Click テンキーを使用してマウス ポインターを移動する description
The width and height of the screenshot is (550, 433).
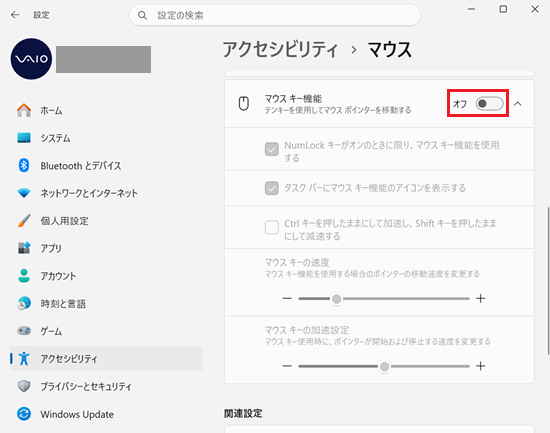point(338,110)
